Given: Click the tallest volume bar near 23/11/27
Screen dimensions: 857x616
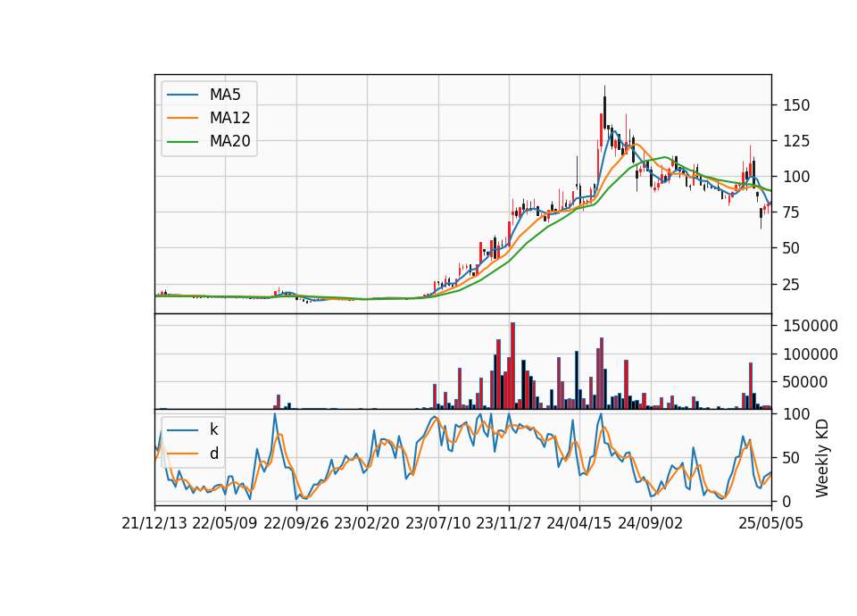Looking at the screenshot, I should tap(512, 366).
